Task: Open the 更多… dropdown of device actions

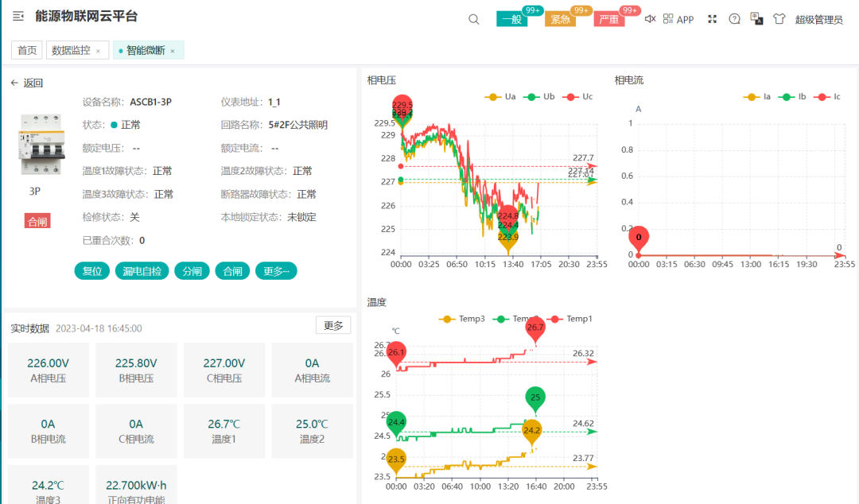Action: click(276, 270)
